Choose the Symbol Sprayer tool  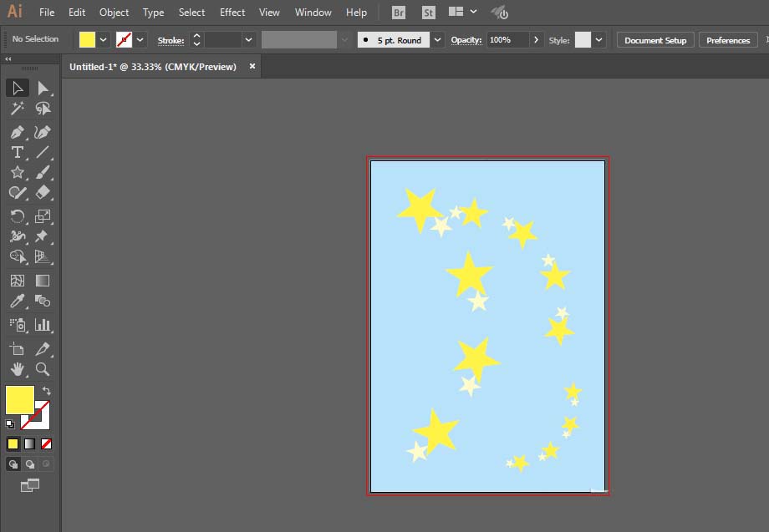click(x=18, y=325)
